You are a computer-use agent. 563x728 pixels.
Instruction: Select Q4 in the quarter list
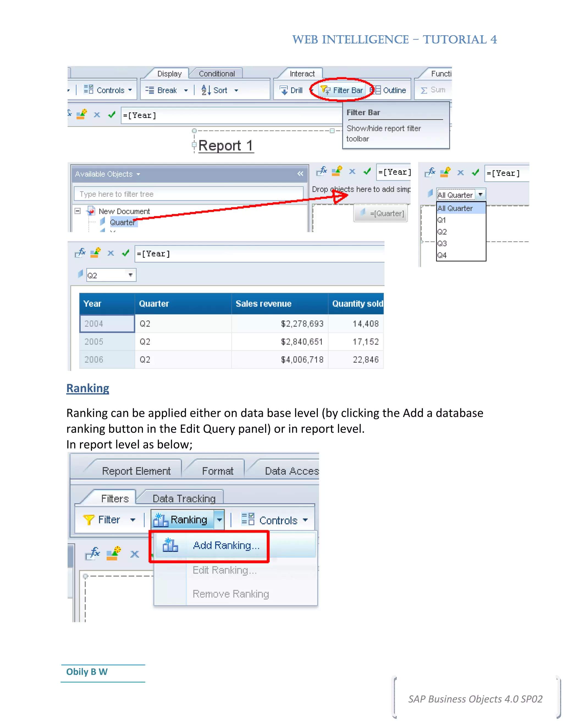pos(461,255)
